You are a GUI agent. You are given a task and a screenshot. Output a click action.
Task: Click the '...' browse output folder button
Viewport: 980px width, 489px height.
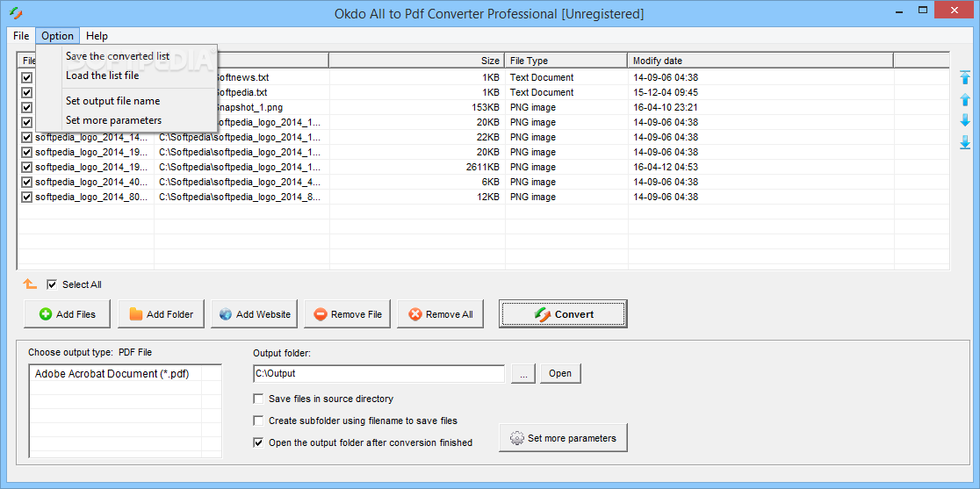pos(523,373)
